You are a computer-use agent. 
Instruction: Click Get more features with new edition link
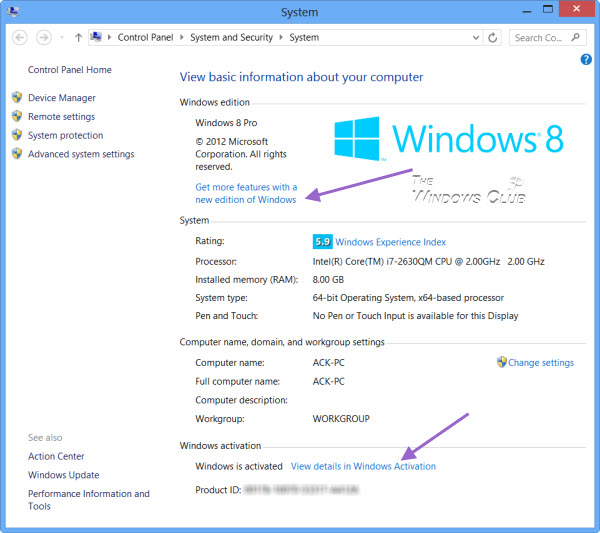246,193
